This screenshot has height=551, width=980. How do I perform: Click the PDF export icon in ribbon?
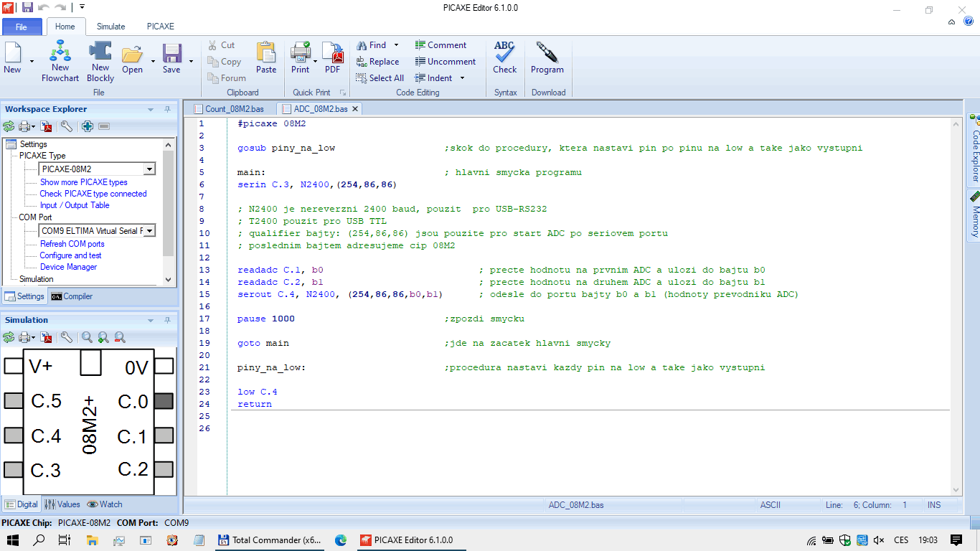[x=332, y=57]
